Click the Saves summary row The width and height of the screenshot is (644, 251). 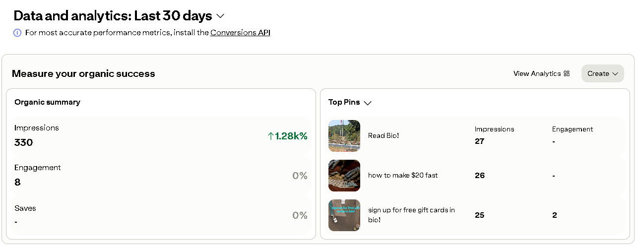pos(161,215)
